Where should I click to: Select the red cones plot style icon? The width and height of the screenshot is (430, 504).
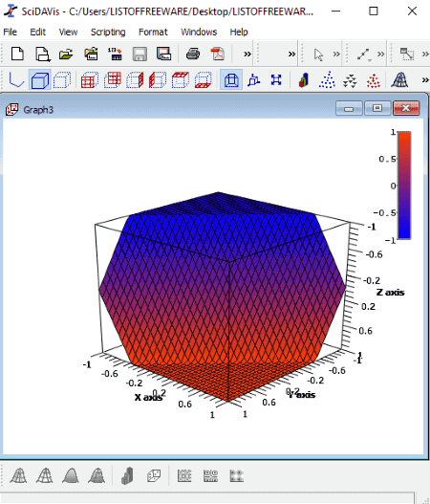374,80
